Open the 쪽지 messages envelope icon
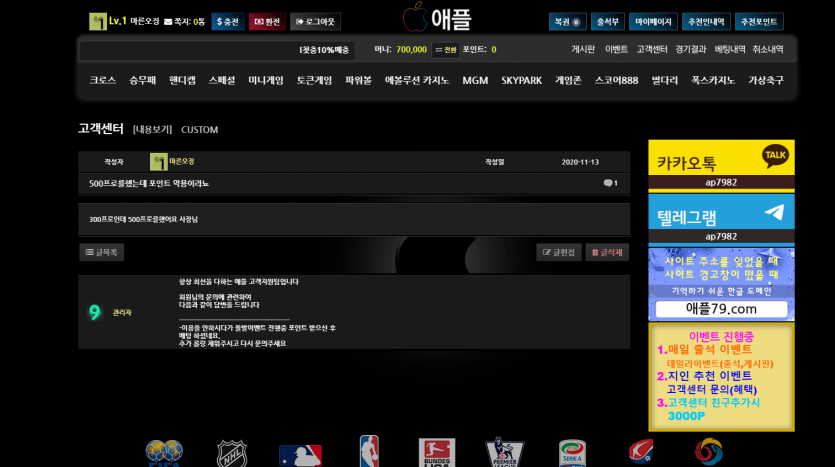This screenshot has width=835, height=467. [168, 22]
